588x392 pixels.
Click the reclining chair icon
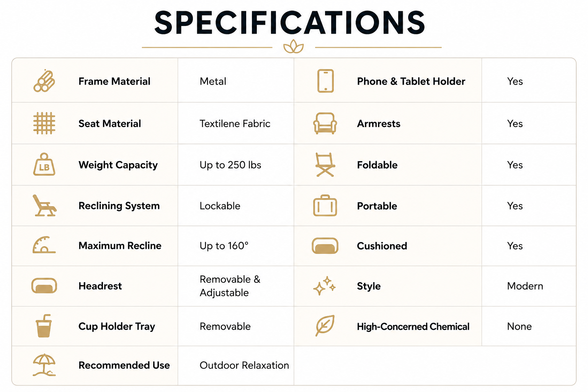pyautogui.click(x=44, y=206)
